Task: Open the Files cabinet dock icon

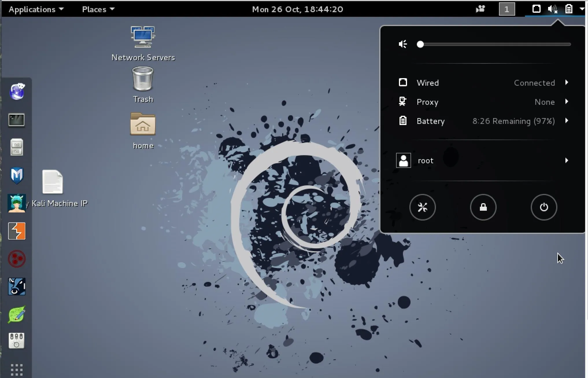Action: [16, 147]
